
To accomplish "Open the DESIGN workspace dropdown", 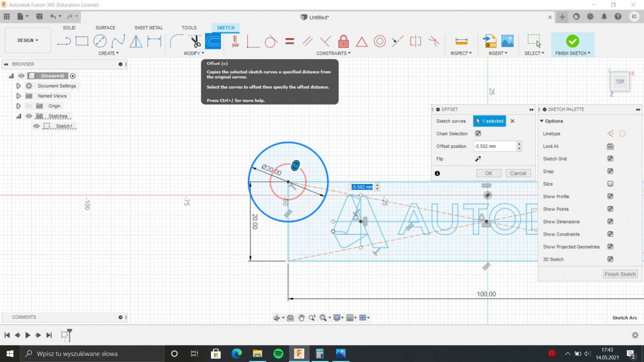I will (x=28, y=40).
